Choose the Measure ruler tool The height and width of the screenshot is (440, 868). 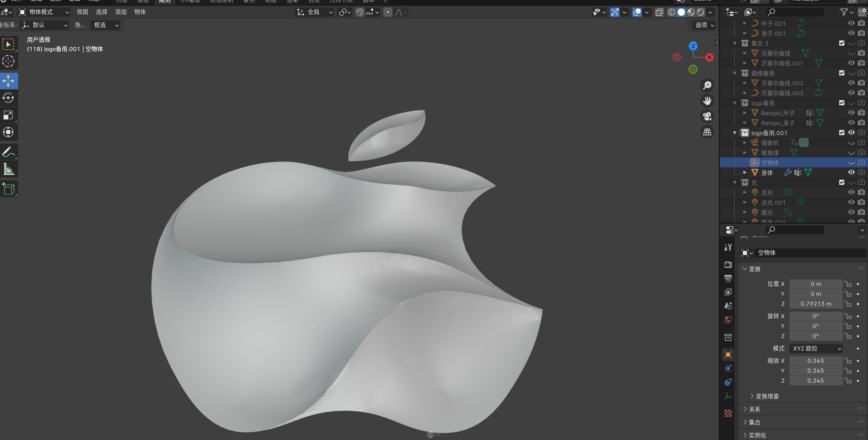9,169
